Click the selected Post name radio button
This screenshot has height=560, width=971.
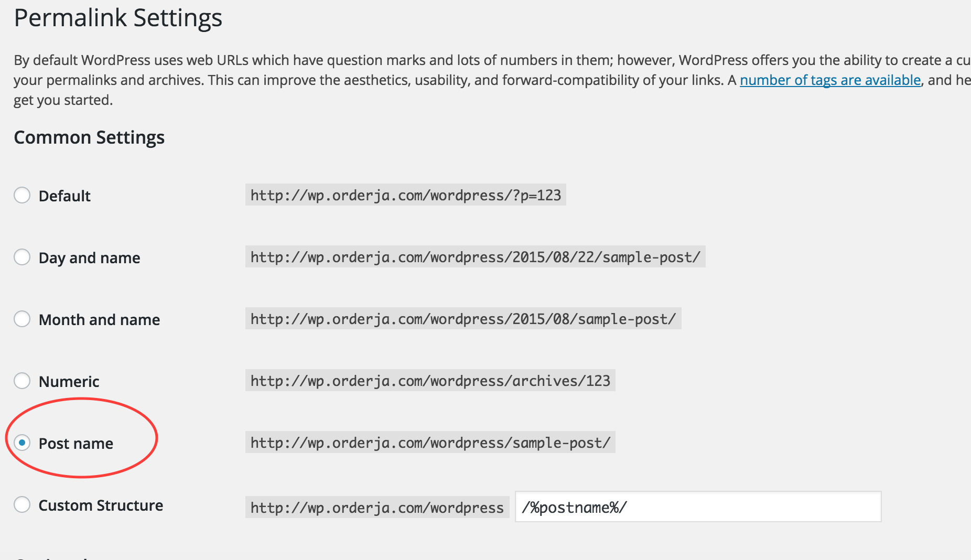click(22, 443)
